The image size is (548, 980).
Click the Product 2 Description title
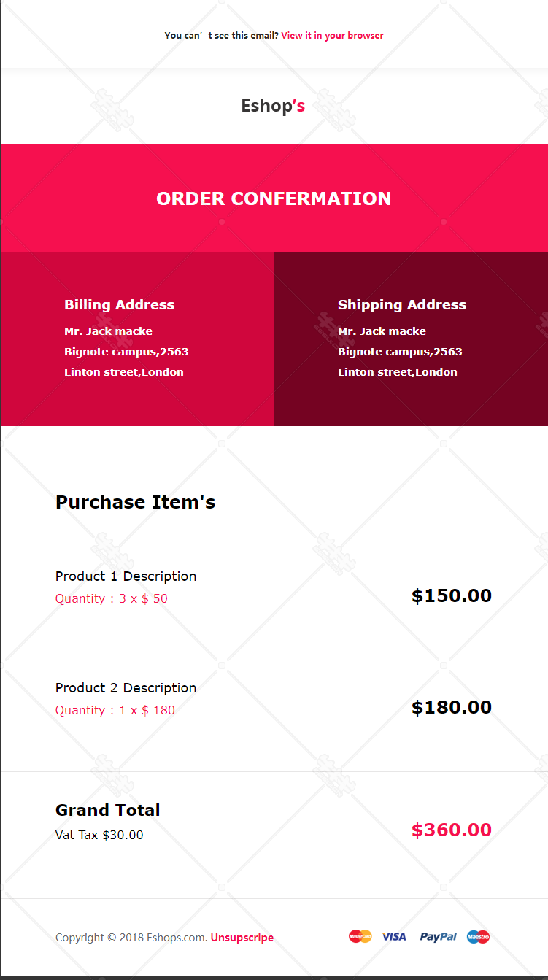pos(126,688)
